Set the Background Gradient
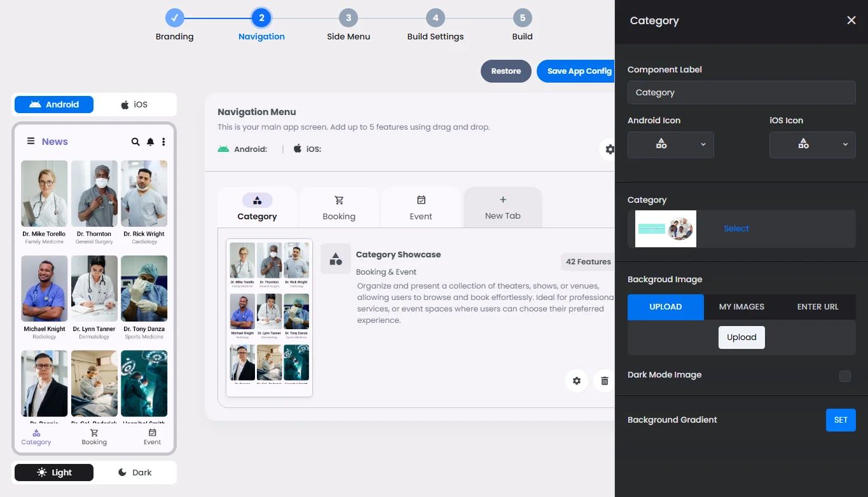Viewport: 868px width, 497px height. pos(840,420)
